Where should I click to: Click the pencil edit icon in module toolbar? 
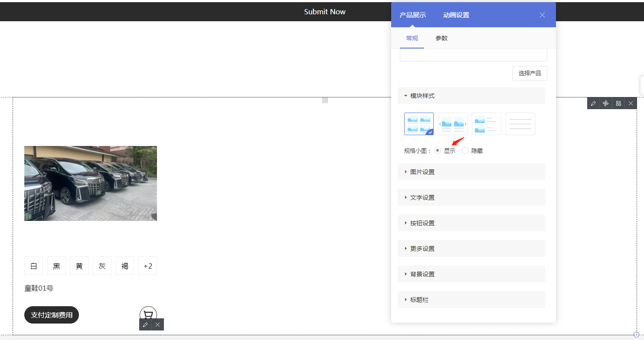[x=593, y=103]
